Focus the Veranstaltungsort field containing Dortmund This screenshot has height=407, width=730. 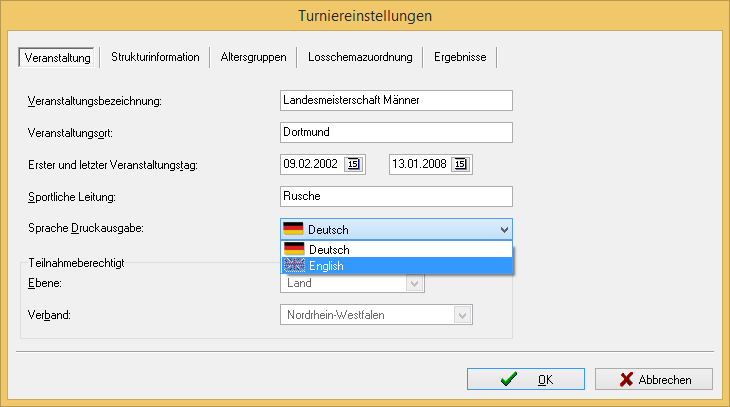(396, 132)
